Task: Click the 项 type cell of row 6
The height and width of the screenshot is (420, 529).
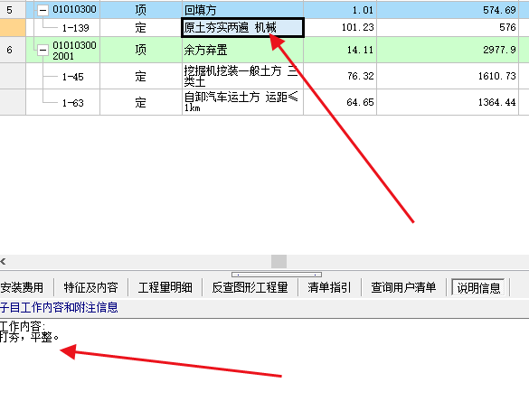Action: click(141, 50)
